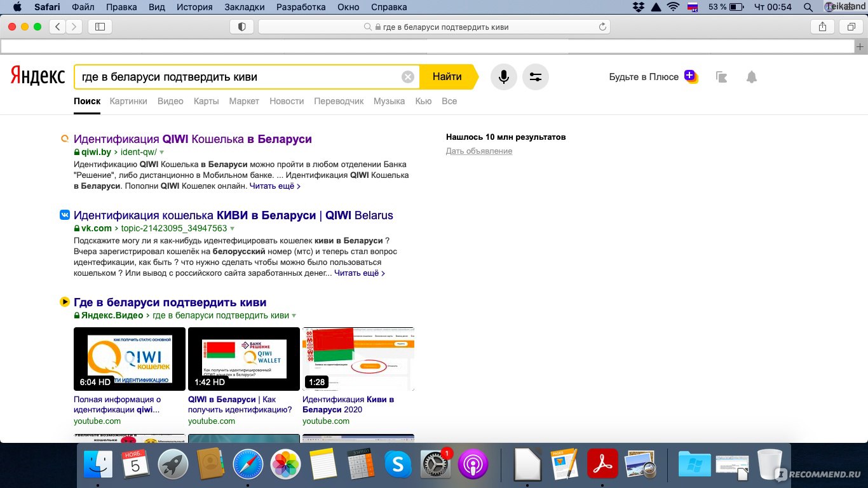Open Launchpad from the Dock

point(173,464)
